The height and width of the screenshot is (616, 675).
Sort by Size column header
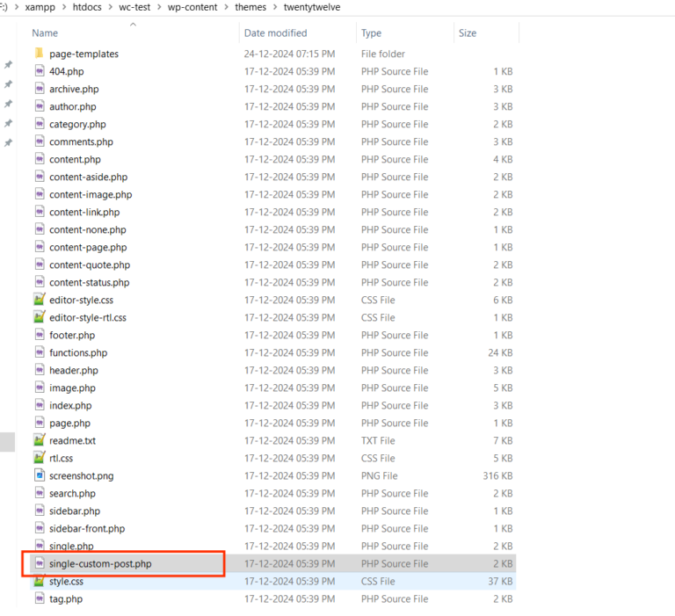point(467,33)
